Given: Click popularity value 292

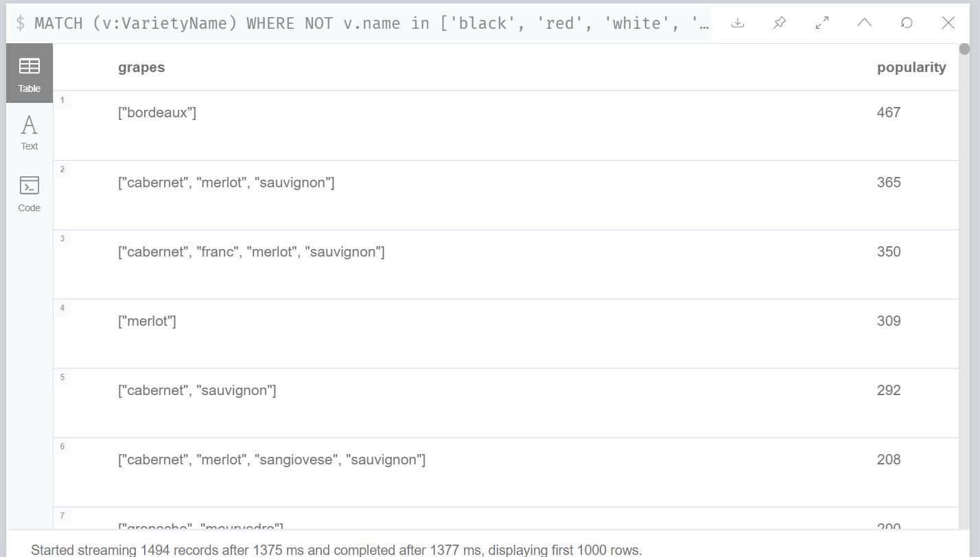Looking at the screenshot, I should (x=889, y=390).
